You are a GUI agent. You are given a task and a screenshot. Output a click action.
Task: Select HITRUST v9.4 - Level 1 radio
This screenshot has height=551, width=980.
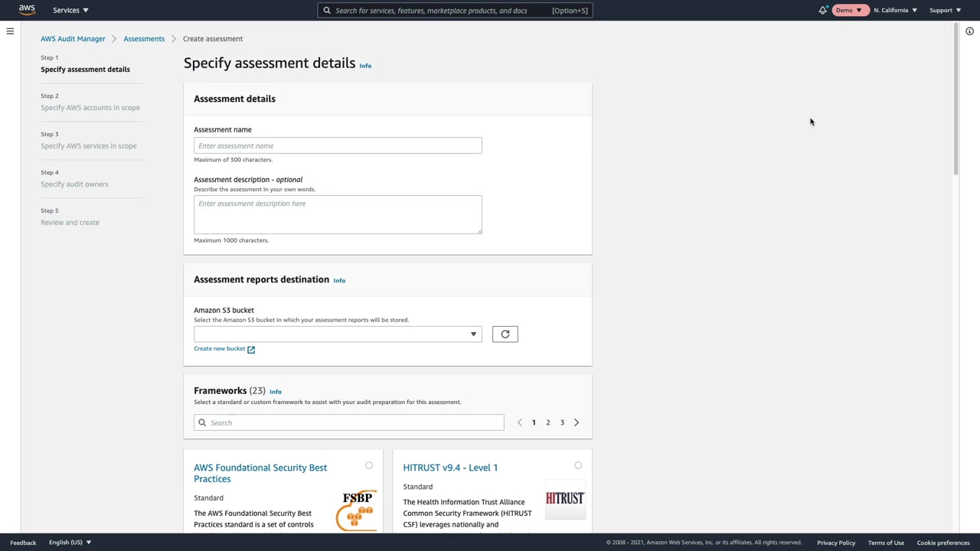pyautogui.click(x=578, y=465)
